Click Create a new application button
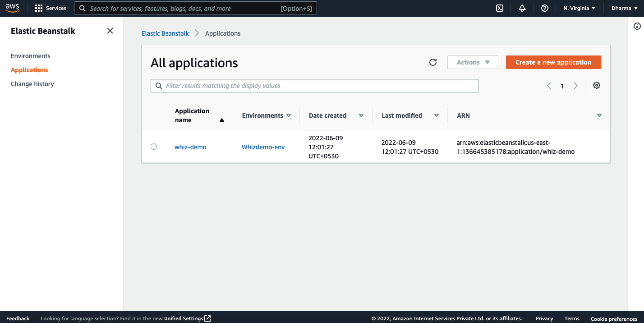 click(553, 62)
